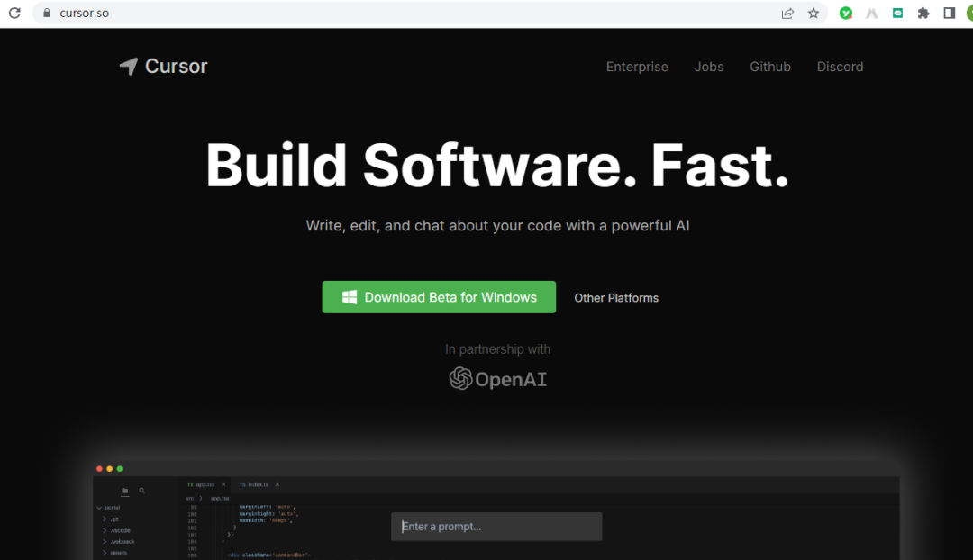Open the Jobs nav link

[x=709, y=67]
